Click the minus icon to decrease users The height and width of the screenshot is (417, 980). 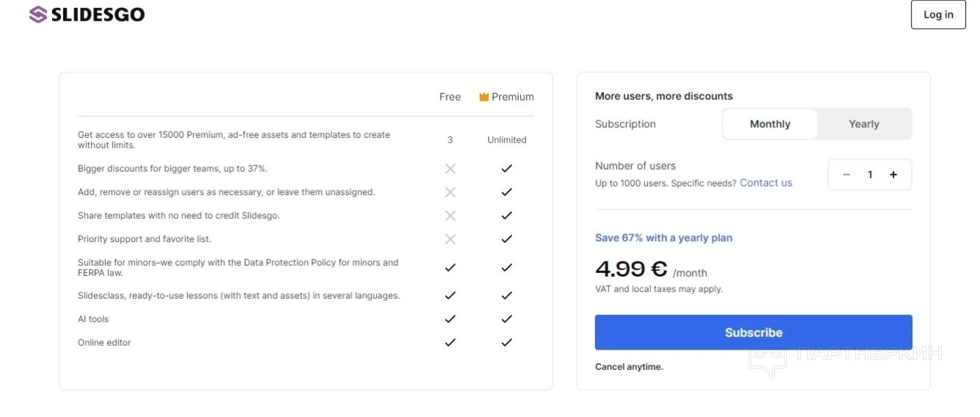tap(846, 175)
